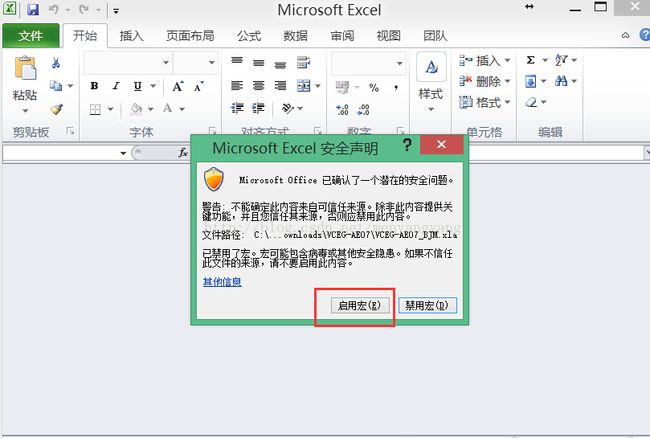Click the Increase Decimal icon
The height and width of the screenshot is (438, 650).
(x=342, y=109)
